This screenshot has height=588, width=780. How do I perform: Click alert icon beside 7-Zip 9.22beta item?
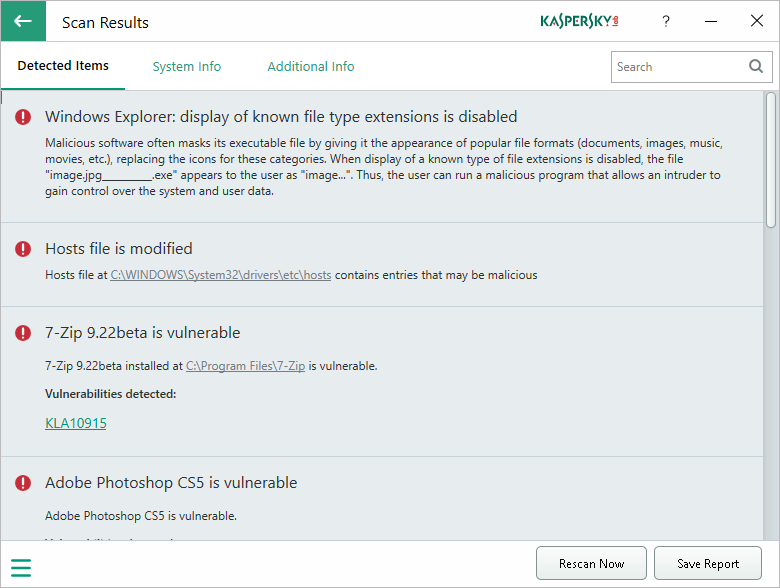coord(23,333)
